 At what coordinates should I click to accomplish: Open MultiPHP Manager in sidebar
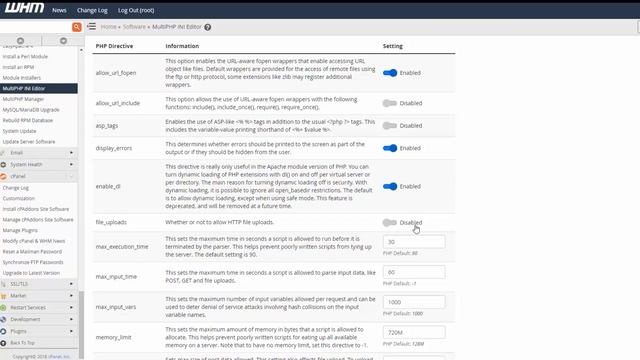(x=23, y=99)
